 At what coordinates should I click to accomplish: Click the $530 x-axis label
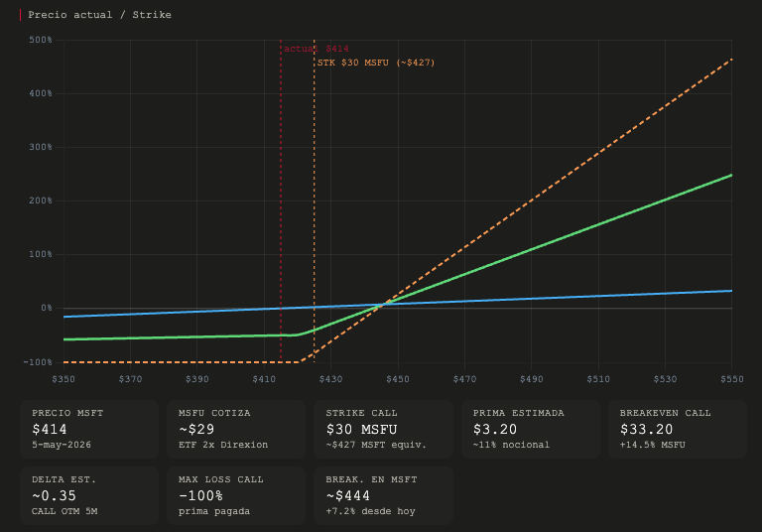665,379
